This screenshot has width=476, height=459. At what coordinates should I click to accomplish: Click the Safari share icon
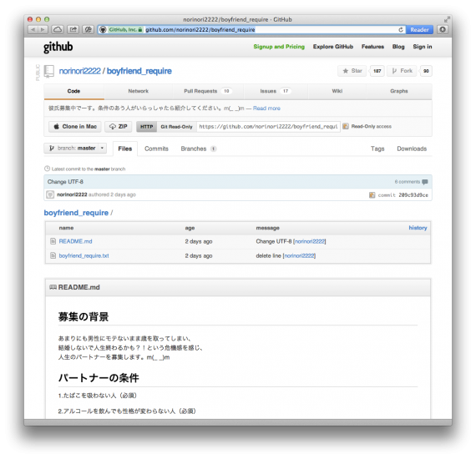click(x=73, y=29)
